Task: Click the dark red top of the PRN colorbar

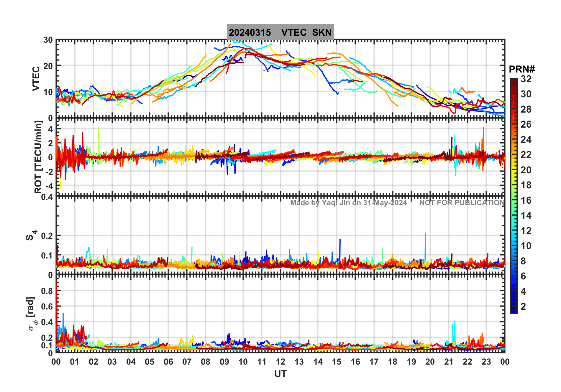Action: 514,83
